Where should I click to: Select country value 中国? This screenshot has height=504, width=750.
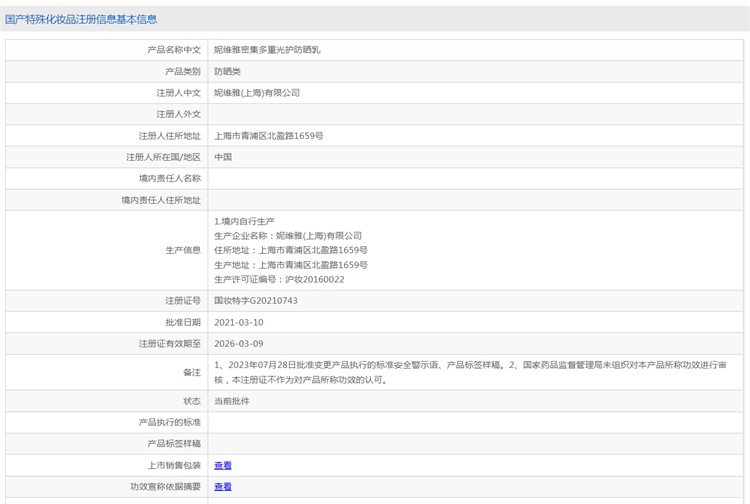[223, 157]
